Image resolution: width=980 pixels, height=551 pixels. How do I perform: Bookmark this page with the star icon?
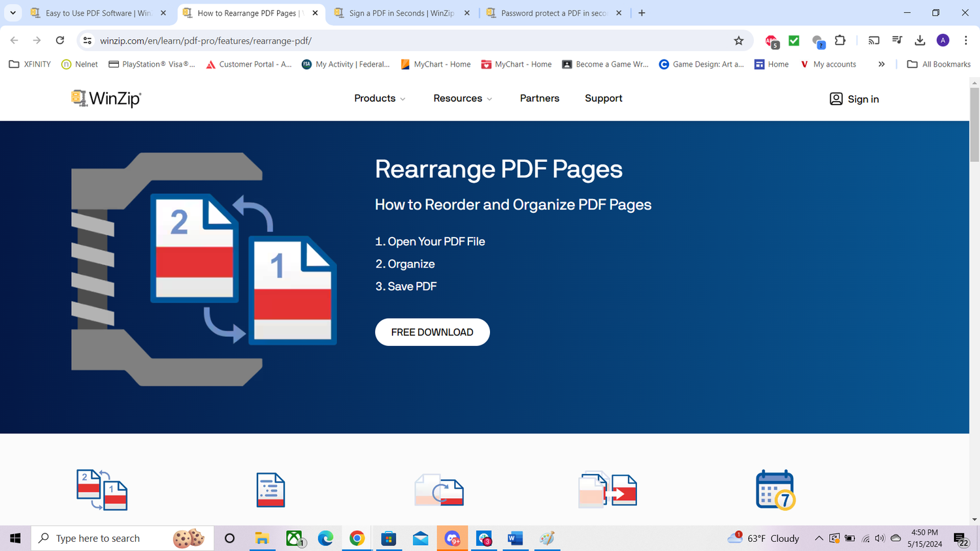(738, 40)
